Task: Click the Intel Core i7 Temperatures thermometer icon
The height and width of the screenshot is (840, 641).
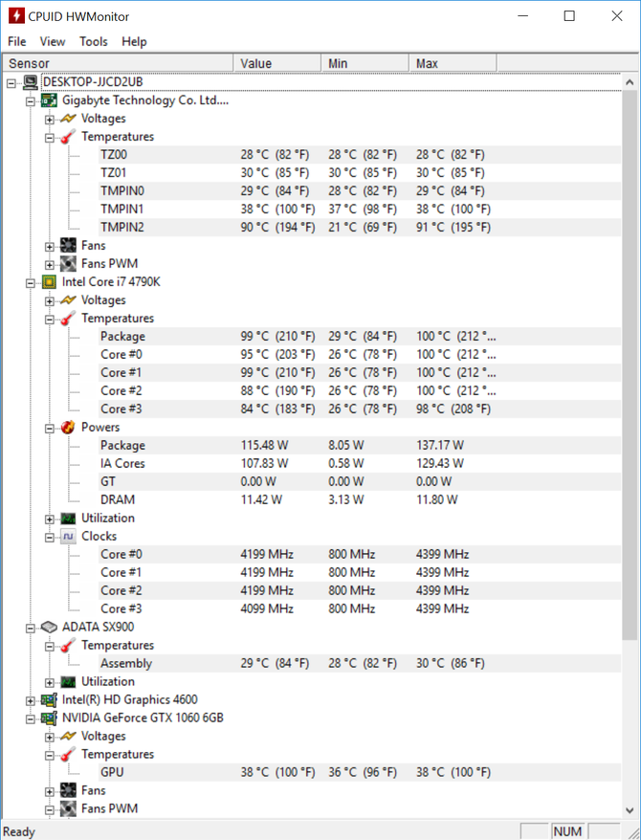Action: pyautogui.click(x=68, y=319)
